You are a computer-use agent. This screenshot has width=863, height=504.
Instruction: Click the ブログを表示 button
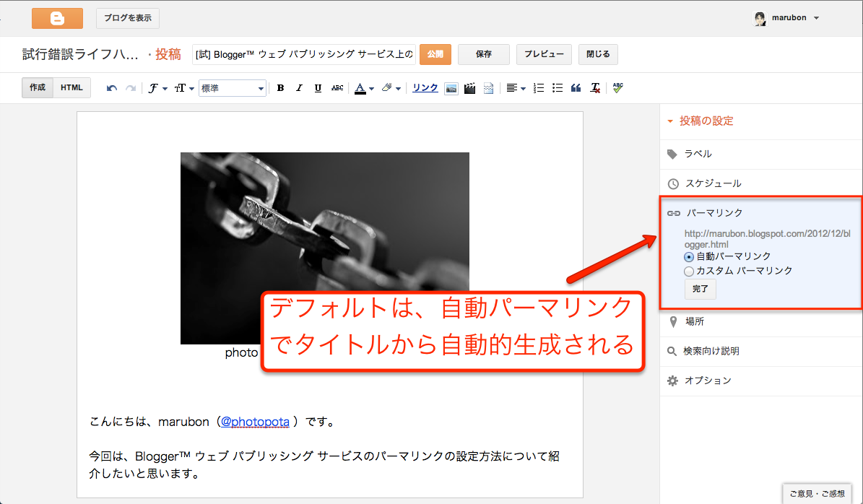(128, 18)
